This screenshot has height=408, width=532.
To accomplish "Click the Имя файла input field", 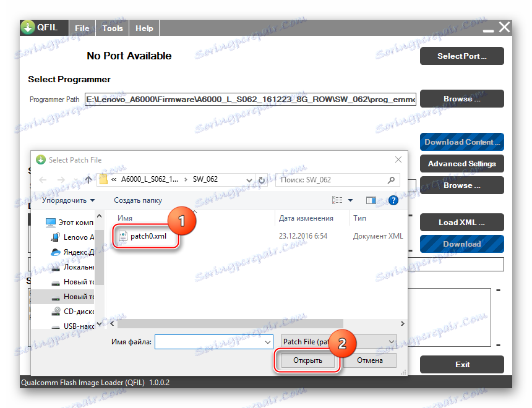I will pyautogui.click(x=214, y=342).
